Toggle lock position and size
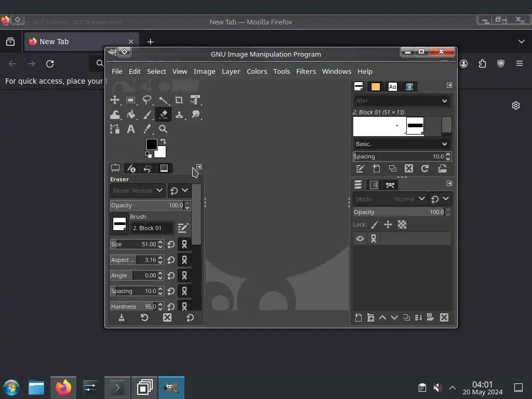532x399 pixels. tap(388, 224)
